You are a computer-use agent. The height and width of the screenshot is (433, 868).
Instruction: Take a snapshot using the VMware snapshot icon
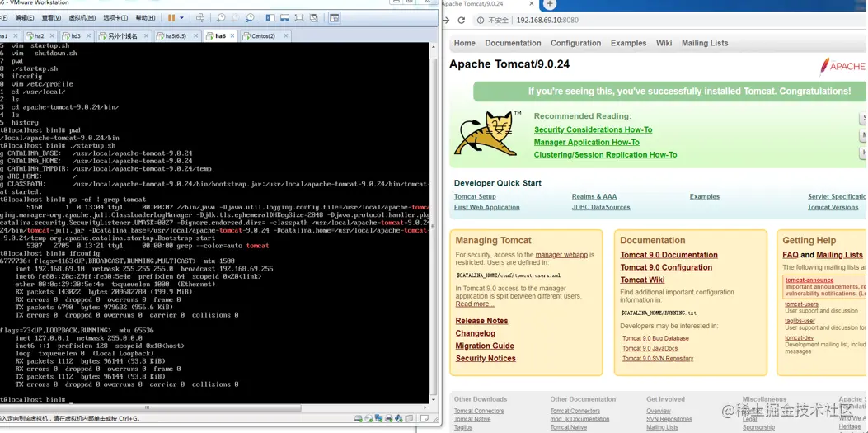220,17
